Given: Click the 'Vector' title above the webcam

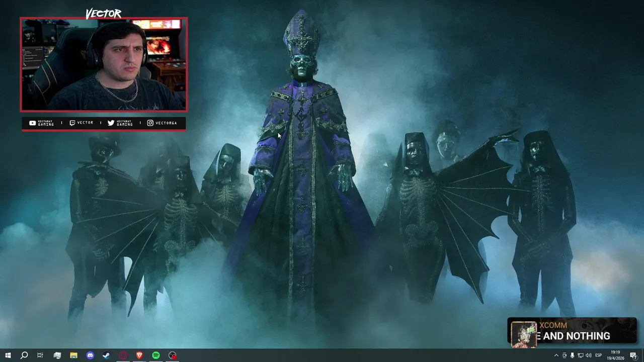Looking at the screenshot, I should [103, 14].
